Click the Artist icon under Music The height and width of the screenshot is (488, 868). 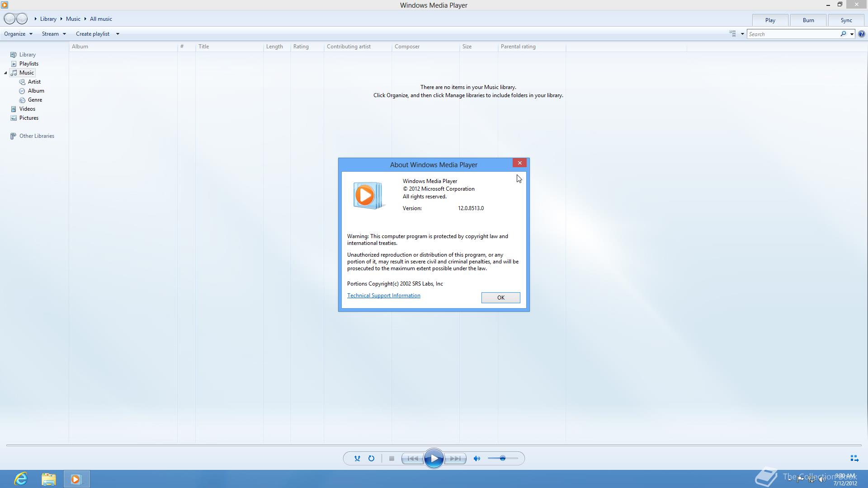pos(22,82)
